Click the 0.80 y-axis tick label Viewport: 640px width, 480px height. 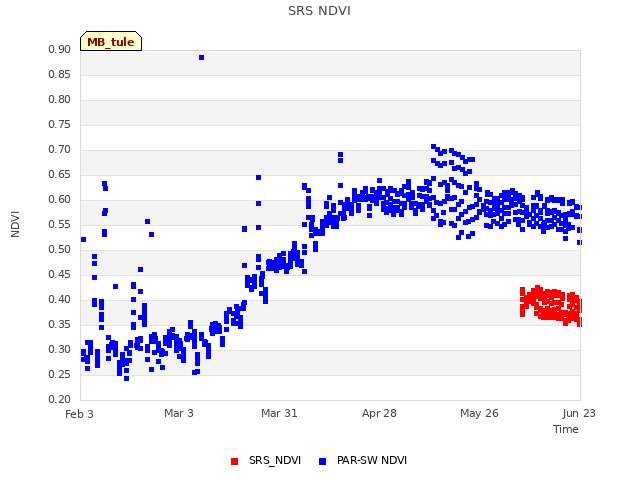click(60, 99)
